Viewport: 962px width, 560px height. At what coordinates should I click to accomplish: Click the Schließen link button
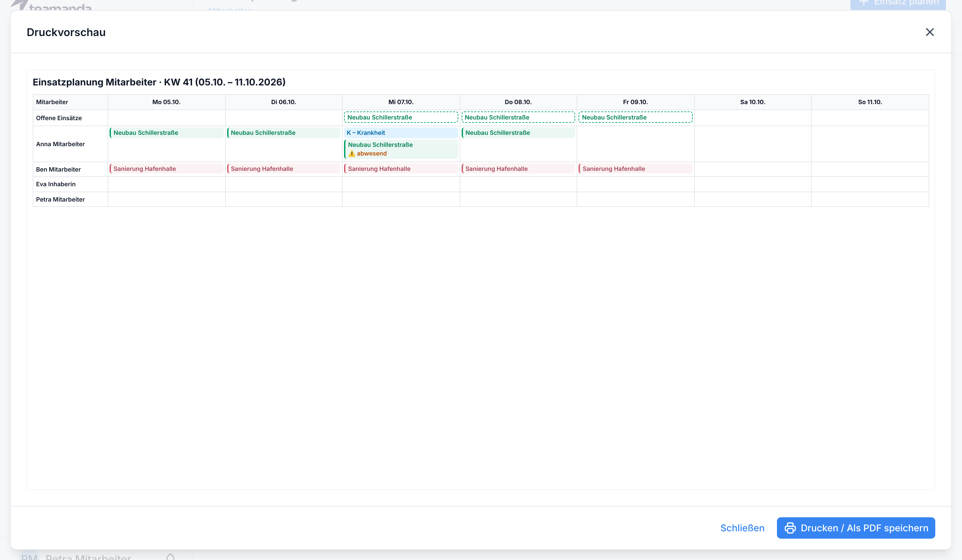(742, 528)
